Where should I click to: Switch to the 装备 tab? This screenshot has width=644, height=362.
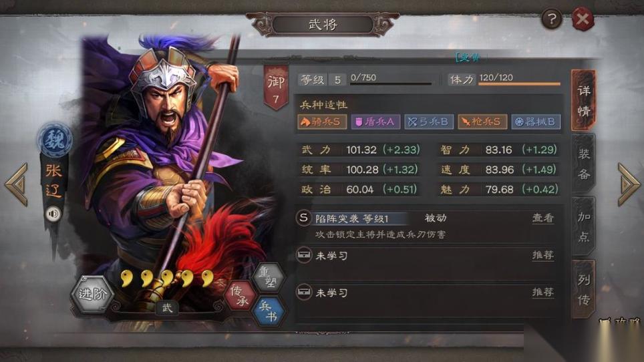(x=584, y=164)
